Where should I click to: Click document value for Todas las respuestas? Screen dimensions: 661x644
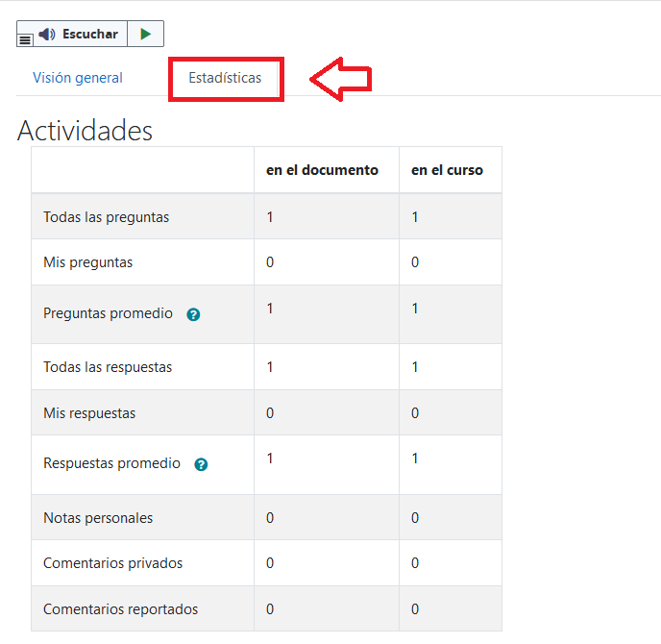coord(270,367)
